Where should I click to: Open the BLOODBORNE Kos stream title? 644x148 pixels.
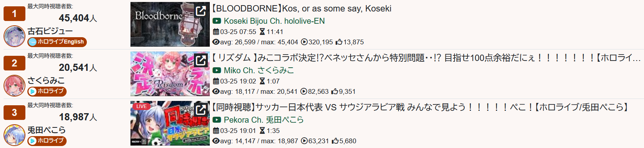(302, 8)
